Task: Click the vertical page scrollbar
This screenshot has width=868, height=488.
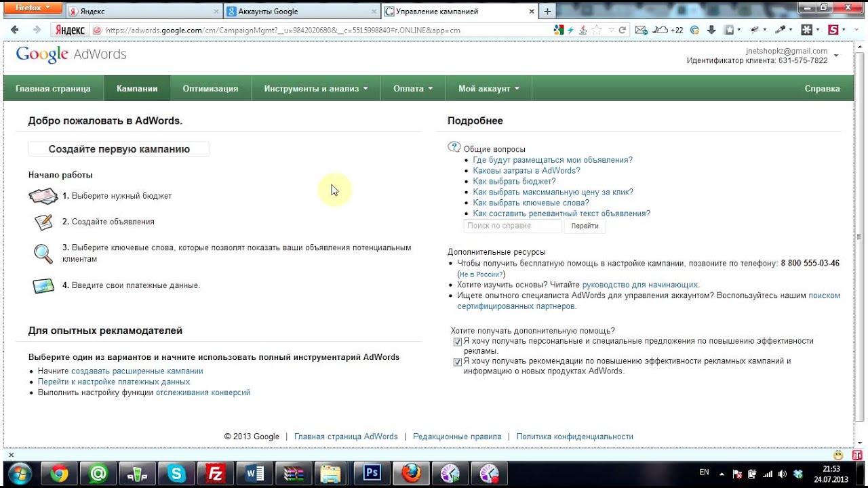Action: [x=860, y=237]
